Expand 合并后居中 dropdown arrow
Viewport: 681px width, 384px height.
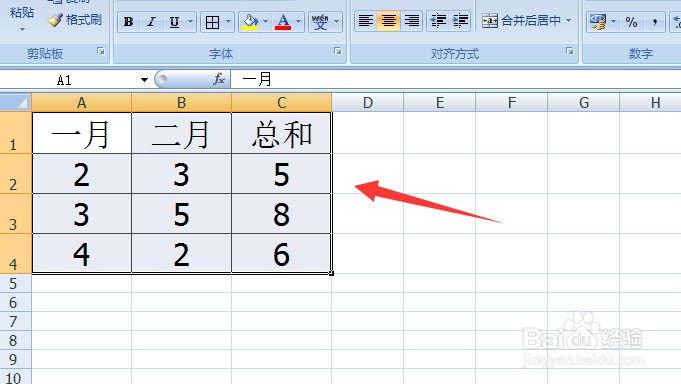[569, 20]
